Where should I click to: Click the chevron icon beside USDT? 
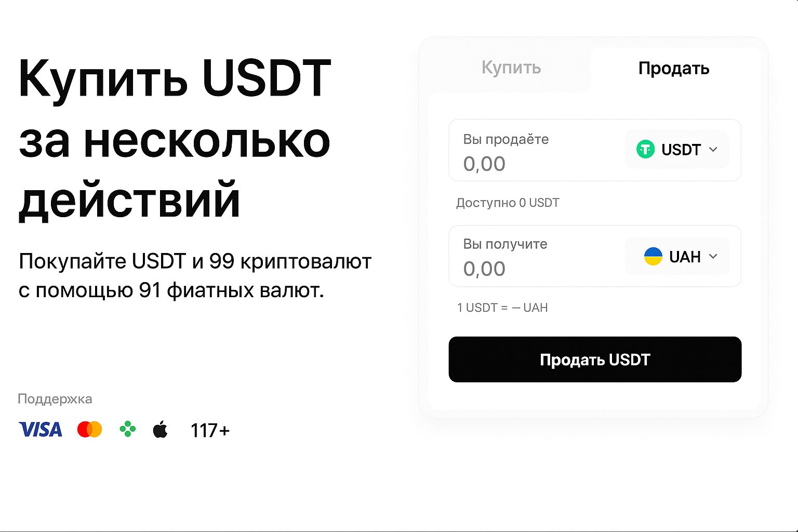pyautogui.click(x=714, y=150)
